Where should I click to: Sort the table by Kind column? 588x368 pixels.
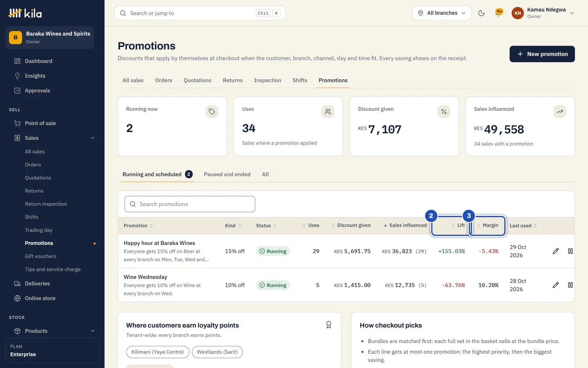click(x=233, y=226)
